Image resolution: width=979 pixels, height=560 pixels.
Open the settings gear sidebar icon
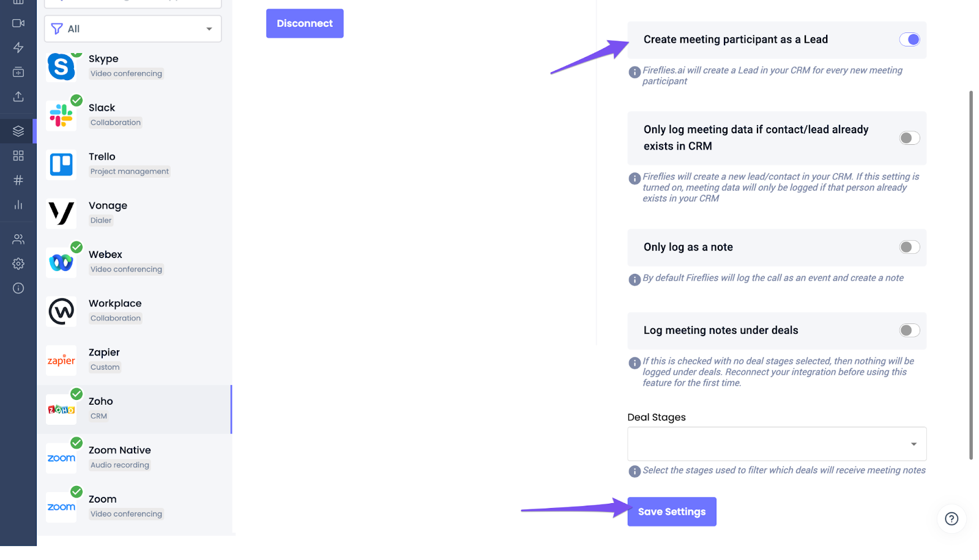tap(18, 263)
